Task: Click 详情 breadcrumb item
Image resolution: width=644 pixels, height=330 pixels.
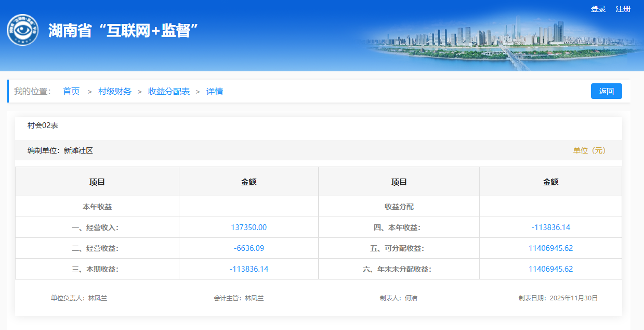Action: tap(215, 91)
